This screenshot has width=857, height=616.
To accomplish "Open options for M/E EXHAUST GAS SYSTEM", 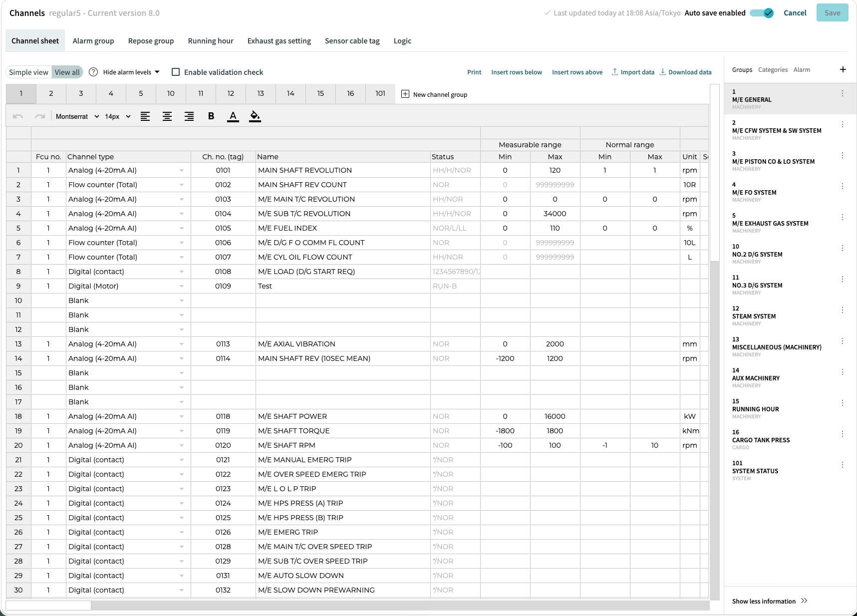I will [x=843, y=217].
